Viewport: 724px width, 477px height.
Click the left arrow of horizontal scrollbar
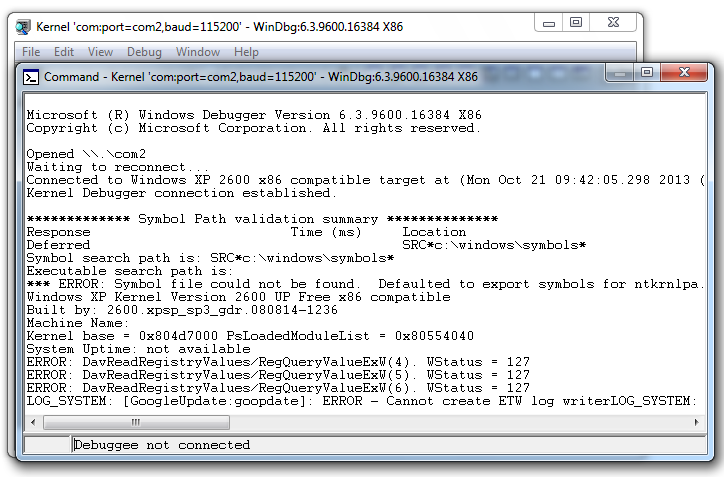[33, 422]
